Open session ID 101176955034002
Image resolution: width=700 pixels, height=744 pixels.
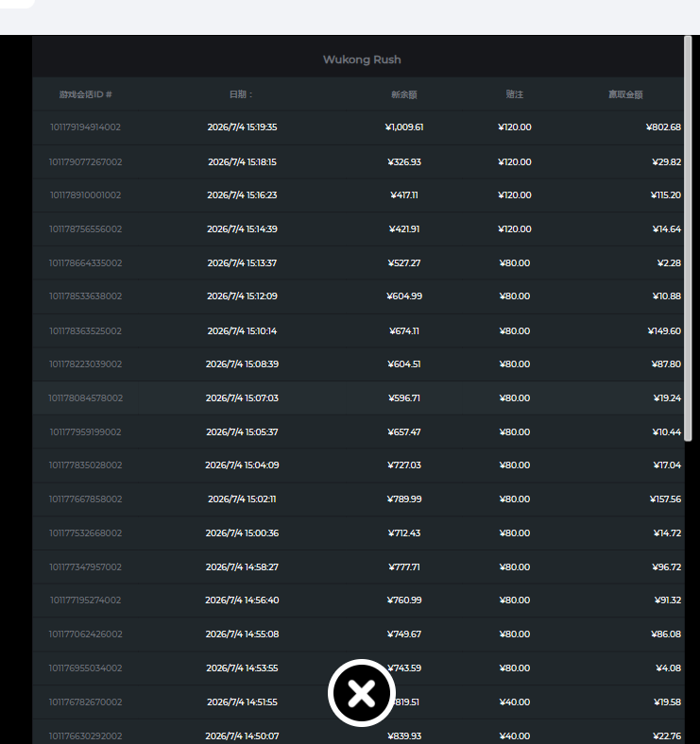click(x=85, y=668)
